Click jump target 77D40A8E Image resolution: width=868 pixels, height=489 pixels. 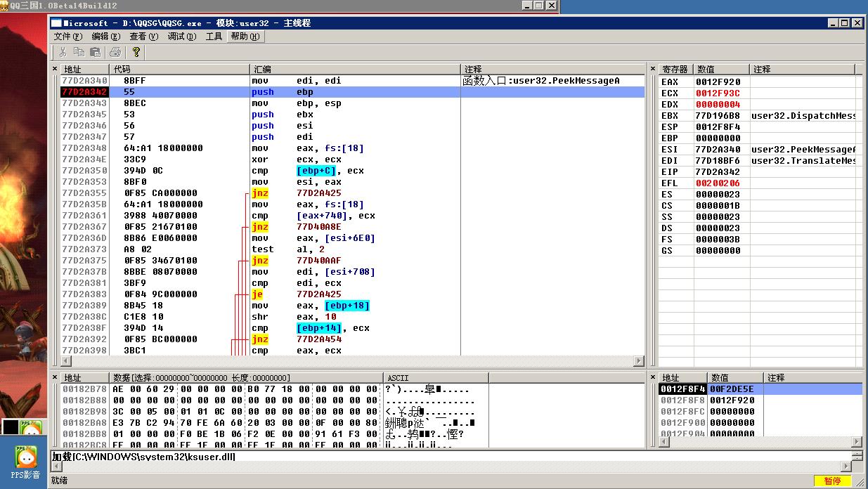coord(319,227)
